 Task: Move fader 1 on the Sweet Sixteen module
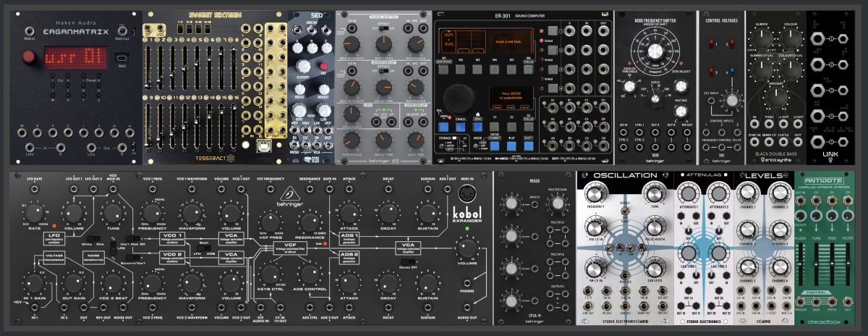pos(149,69)
